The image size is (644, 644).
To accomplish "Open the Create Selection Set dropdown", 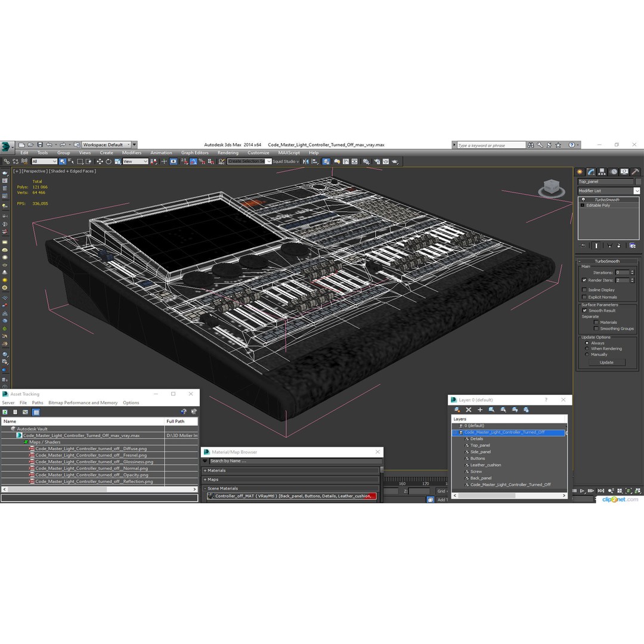I will point(249,162).
